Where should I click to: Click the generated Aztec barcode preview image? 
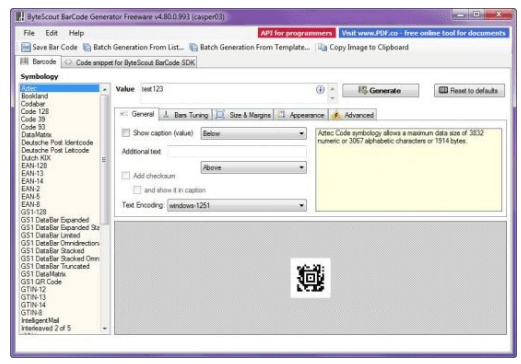(x=310, y=278)
